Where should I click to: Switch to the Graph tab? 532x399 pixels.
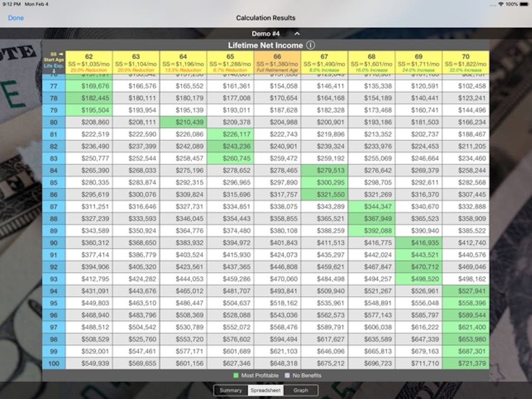pyautogui.click(x=301, y=390)
